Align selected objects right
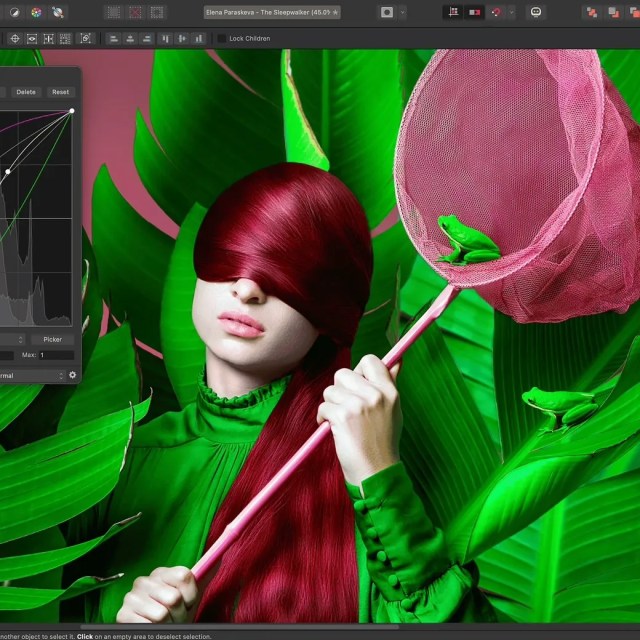The height and width of the screenshot is (640, 640). tap(147, 39)
